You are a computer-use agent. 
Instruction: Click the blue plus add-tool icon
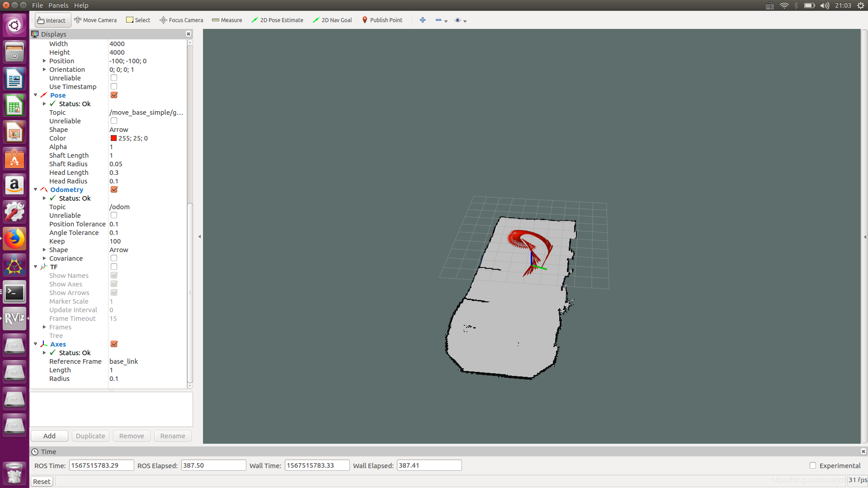(x=423, y=20)
